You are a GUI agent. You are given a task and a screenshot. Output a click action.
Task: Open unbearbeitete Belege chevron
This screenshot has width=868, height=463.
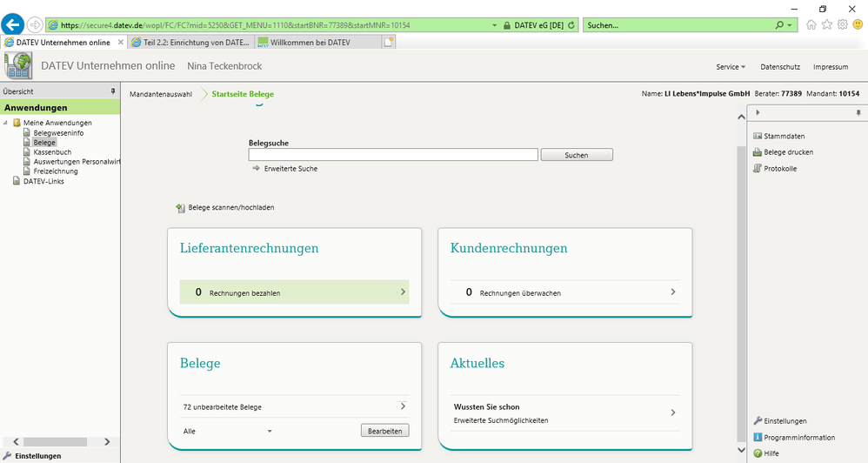point(403,406)
